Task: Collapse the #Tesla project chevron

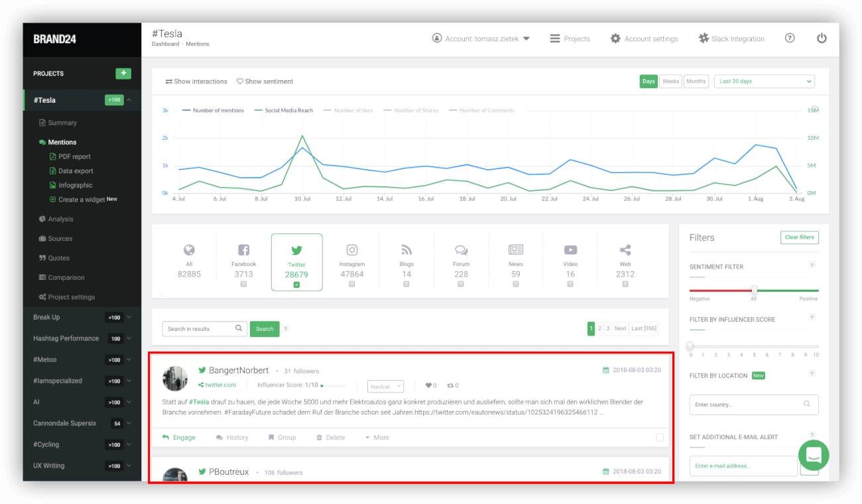Action: [129, 100]
